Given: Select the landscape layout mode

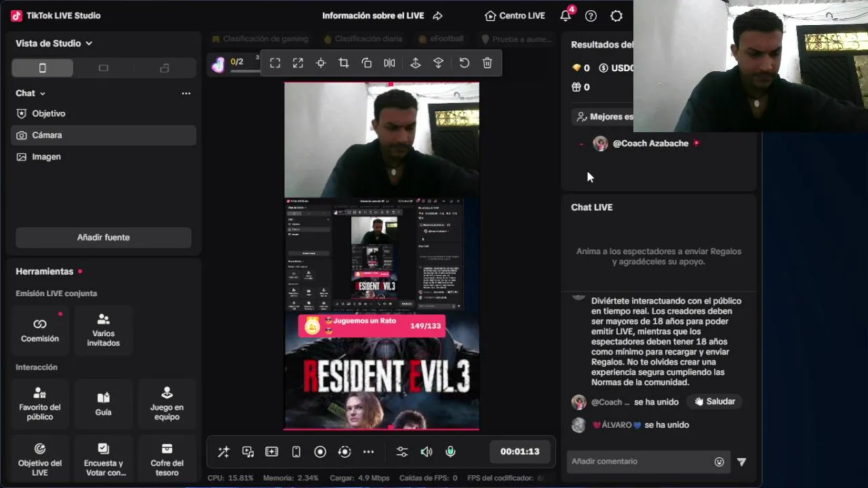Looking at the screenshot, I should pyautogui.click(x=103, y=68).
